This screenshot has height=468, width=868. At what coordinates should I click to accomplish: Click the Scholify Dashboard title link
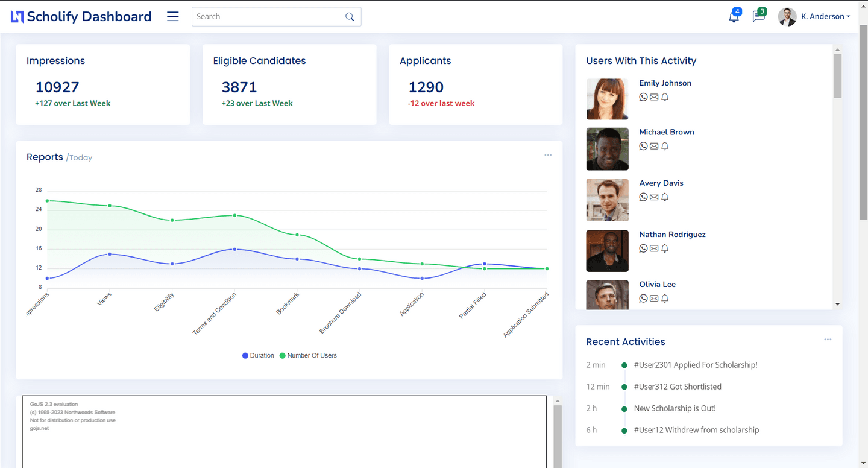(89, 17)
